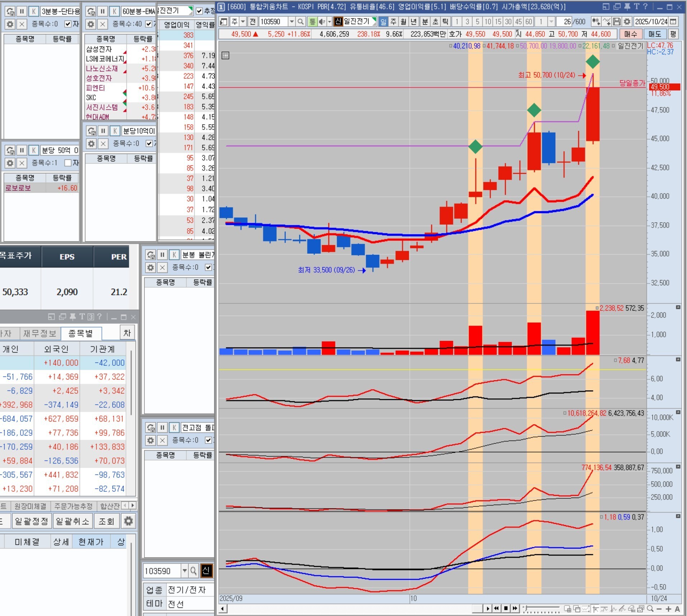
Task: Click the black 신 button beside lower 103590 field
Action: pos(206,571)
